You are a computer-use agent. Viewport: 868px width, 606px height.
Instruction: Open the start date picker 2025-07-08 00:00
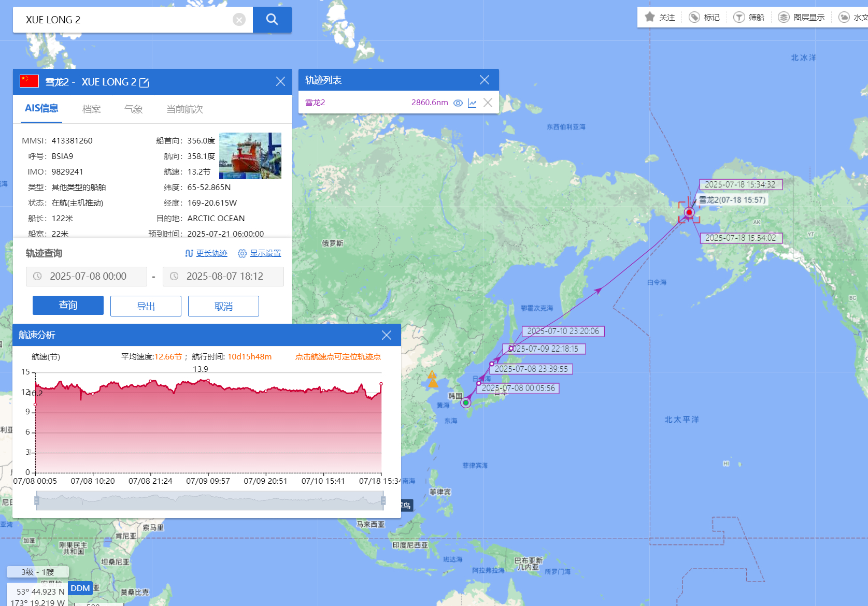pos(87,277)
